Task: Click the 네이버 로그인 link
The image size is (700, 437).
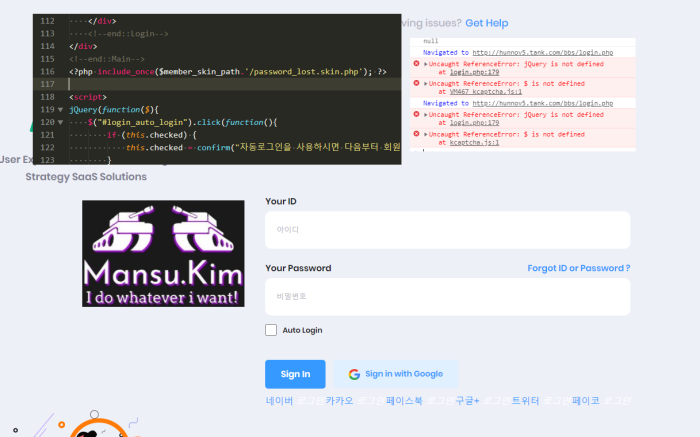Action: tap(295, 400)
